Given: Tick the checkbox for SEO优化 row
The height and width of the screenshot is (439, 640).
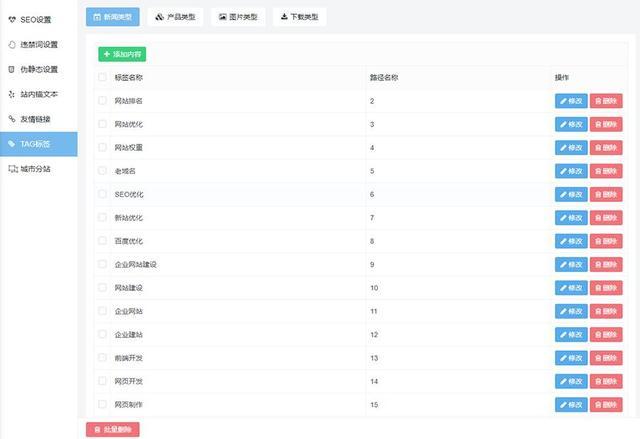Looking at the screenshot, I should coord(102,194).
